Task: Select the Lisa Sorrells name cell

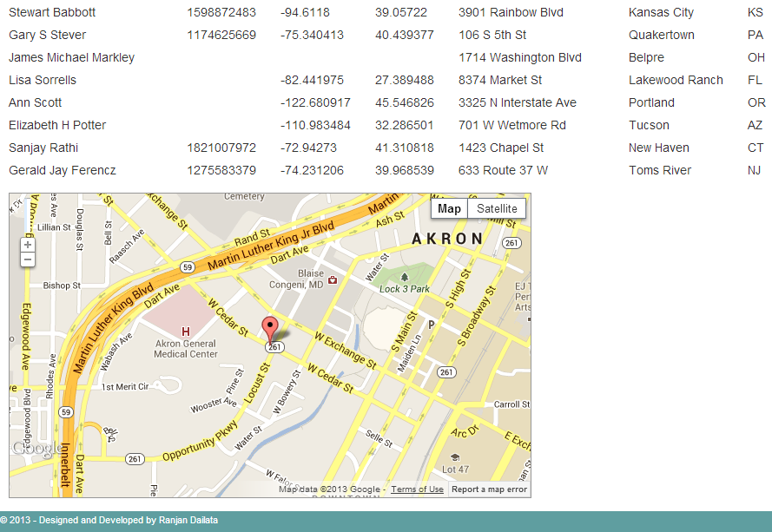Action: point(43,80)
